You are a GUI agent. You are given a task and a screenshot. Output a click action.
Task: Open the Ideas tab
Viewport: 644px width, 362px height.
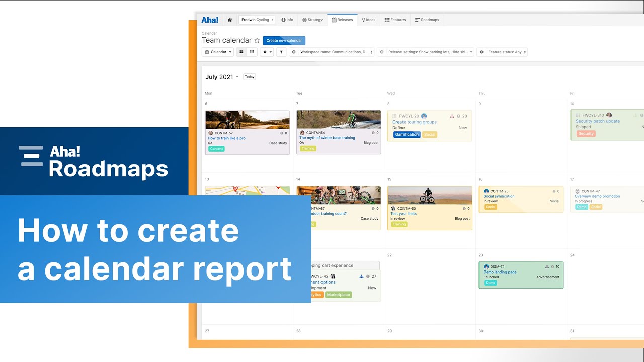[369, 20]
